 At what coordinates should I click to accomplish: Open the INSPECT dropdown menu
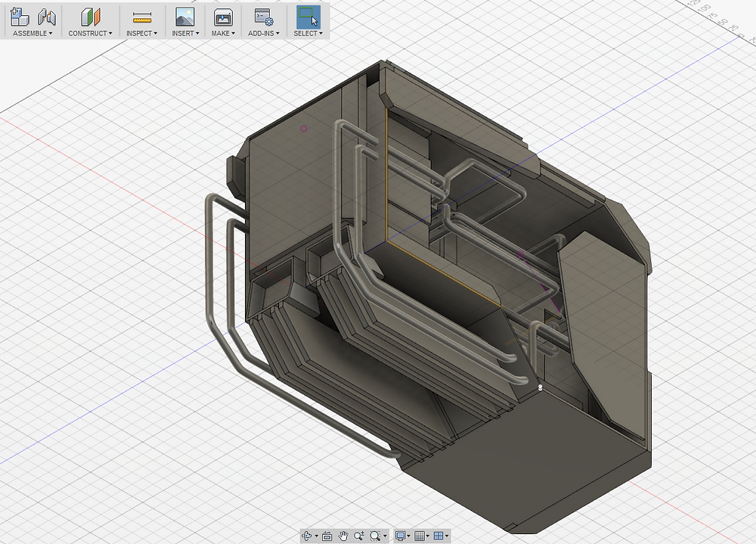(142, 33)
